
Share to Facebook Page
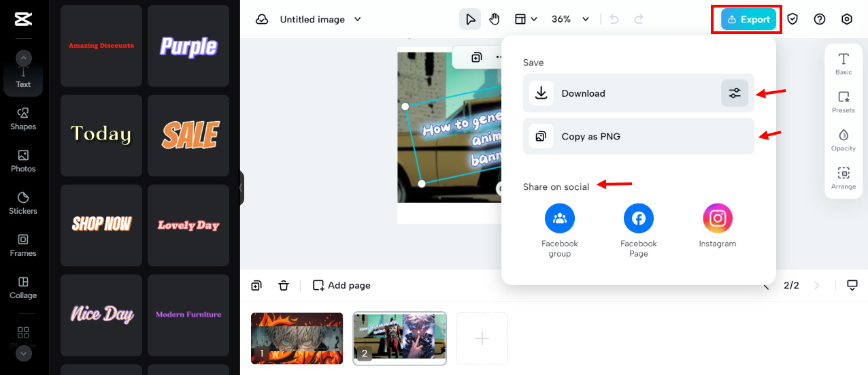pyautogui.click(x=639, y=231)
